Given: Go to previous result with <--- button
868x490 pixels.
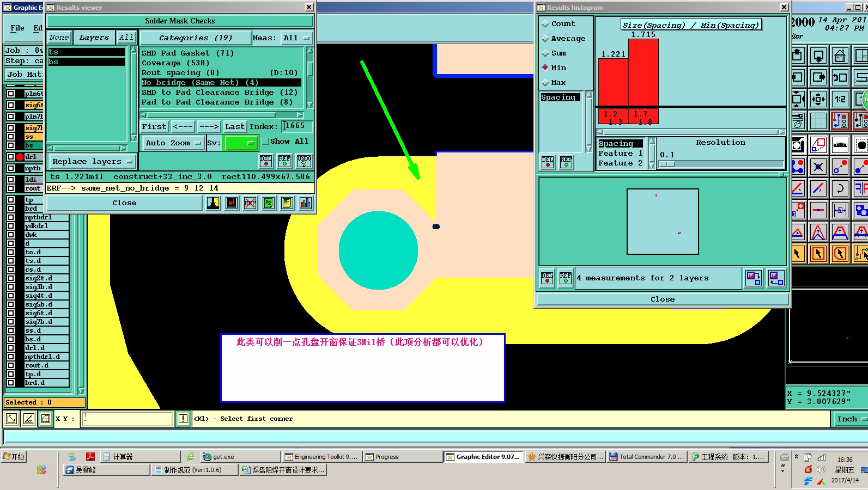Looking at the screenshot, I should tap(183, 126).
